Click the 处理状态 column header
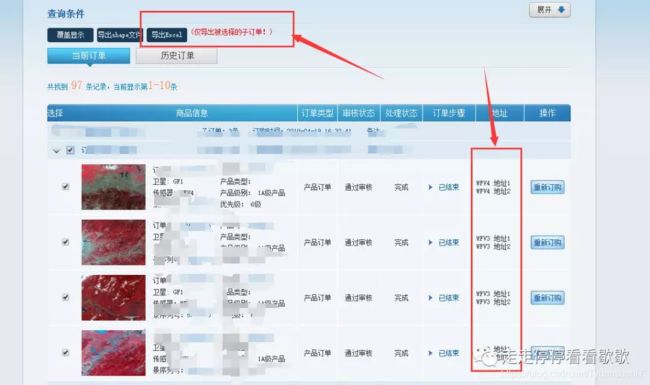The width and height of the screenshot is (650, 385). pyautogui.click(x=401, y=113)
